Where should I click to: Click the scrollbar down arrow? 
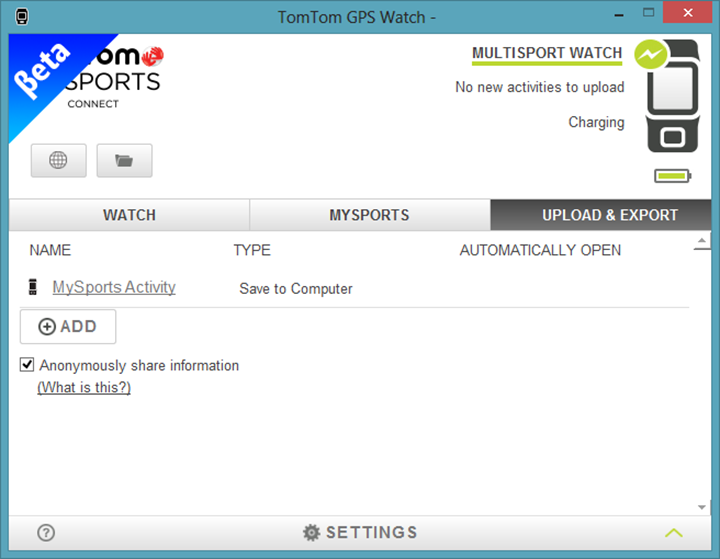click(x=702, y=507)
